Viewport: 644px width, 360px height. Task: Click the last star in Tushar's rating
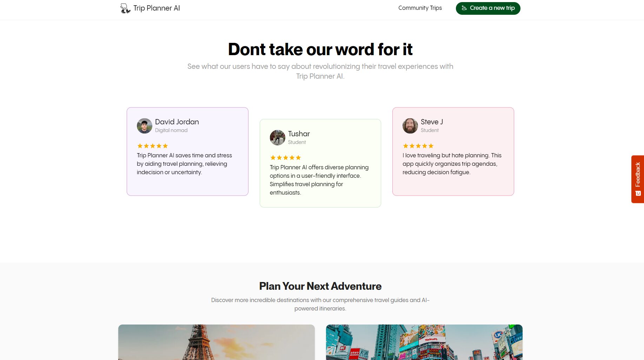tap(299, 157)
